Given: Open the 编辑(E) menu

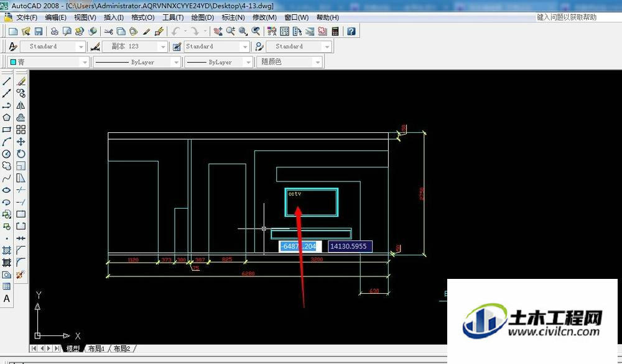Looking at the screenshot, I should coord(55,17).
